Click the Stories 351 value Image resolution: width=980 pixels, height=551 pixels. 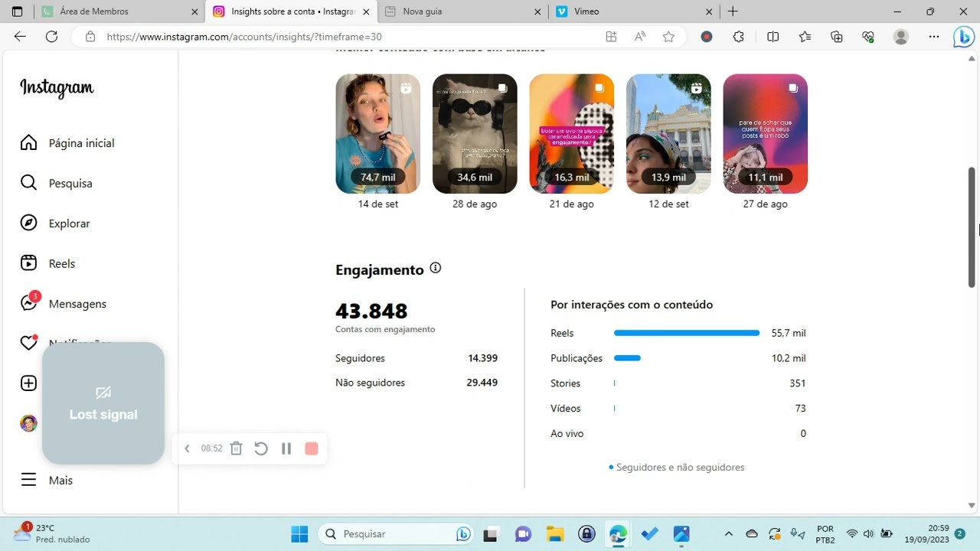(797, 383)
